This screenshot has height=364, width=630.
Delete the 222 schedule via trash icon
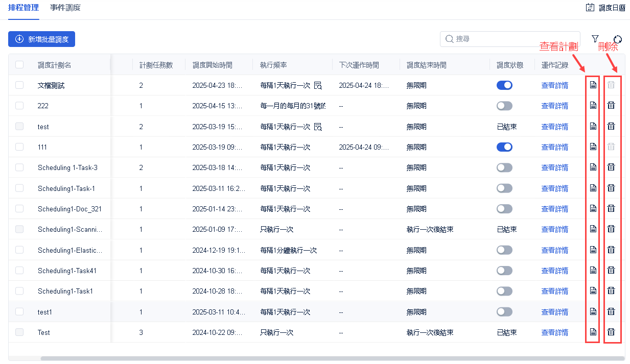click(x=611, y=106)
